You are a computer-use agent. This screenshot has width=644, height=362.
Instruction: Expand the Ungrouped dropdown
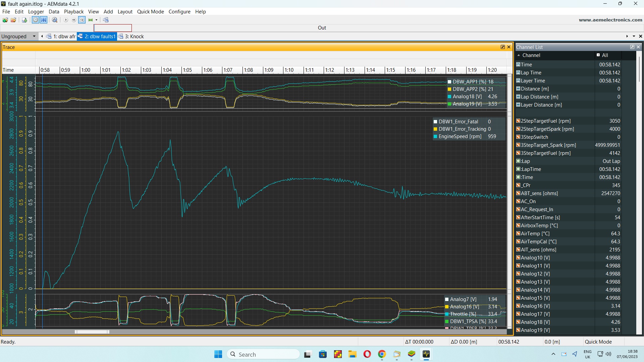[x=34, y=36]
